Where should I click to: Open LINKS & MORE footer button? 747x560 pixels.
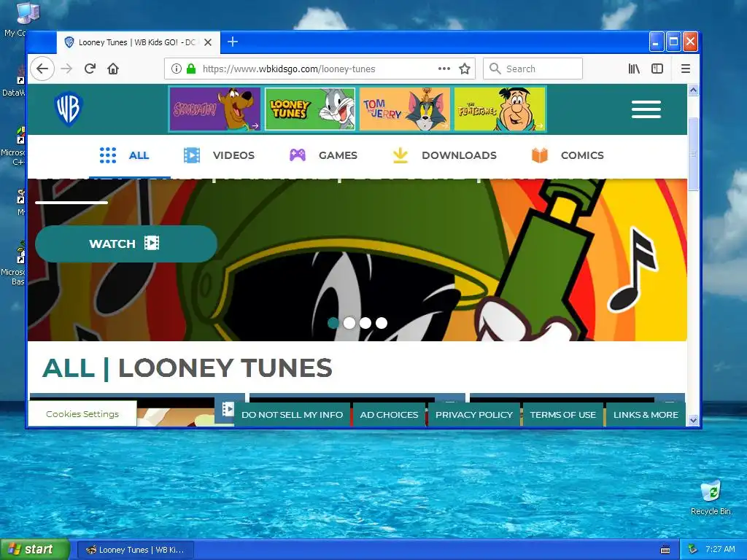point(646,415)
